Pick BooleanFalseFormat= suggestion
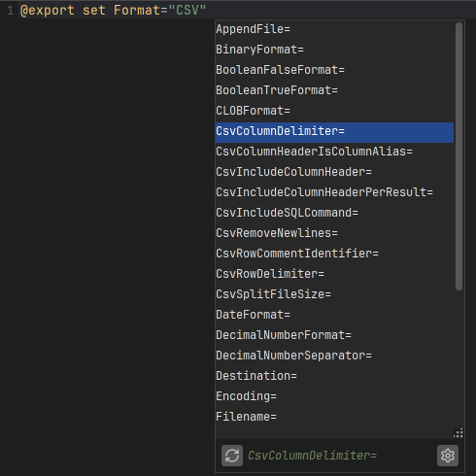The height and width of the screenshot is (476, 476). [x=334, y=70]
